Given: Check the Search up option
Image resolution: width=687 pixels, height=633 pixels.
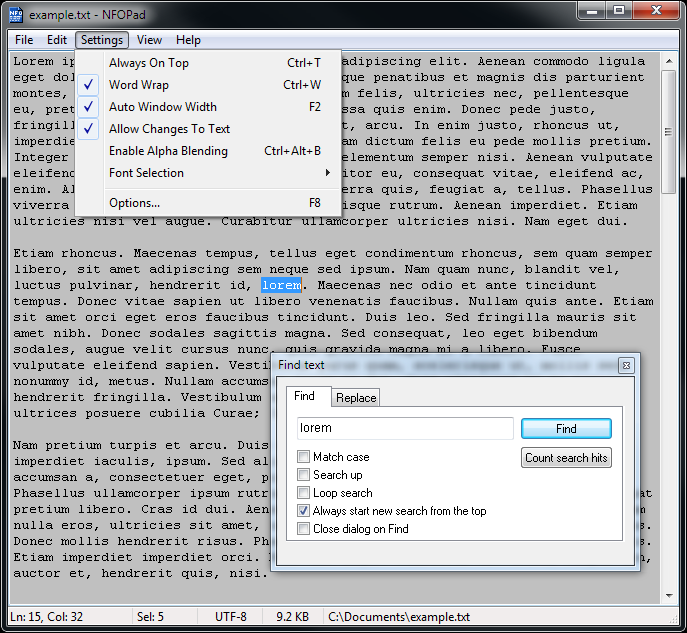Looking at the screenshot, I should (x=304, y=475).
